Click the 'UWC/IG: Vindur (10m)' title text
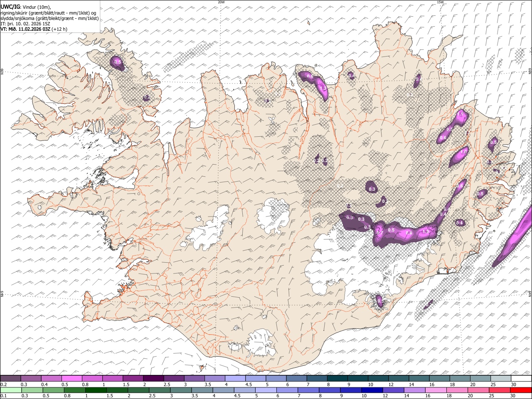Viewport: 532px width, 399px height. 26,7
